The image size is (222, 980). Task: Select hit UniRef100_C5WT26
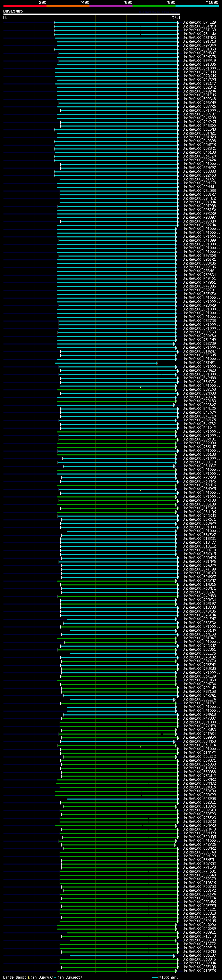click(x=199, y=145)
